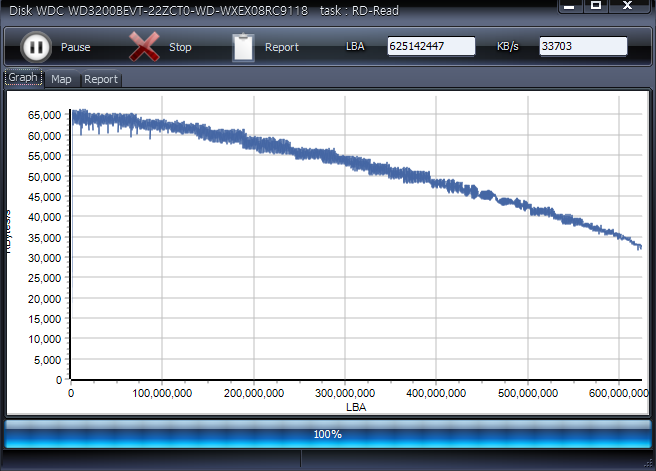This screenshot has width=656, height=471.
Task: Click the Pause label in toolbar
Action: coord(76,47)
